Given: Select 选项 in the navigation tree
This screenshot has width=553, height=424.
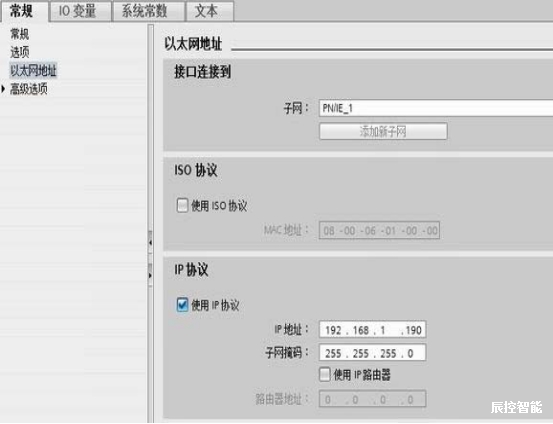Looking at the screenshot, I should [x=20, y=52].
